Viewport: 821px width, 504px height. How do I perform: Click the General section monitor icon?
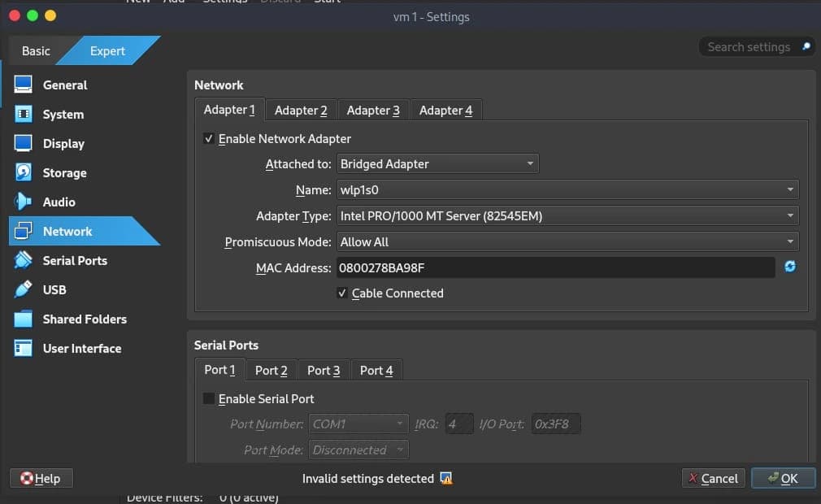[x=24, y=85]
